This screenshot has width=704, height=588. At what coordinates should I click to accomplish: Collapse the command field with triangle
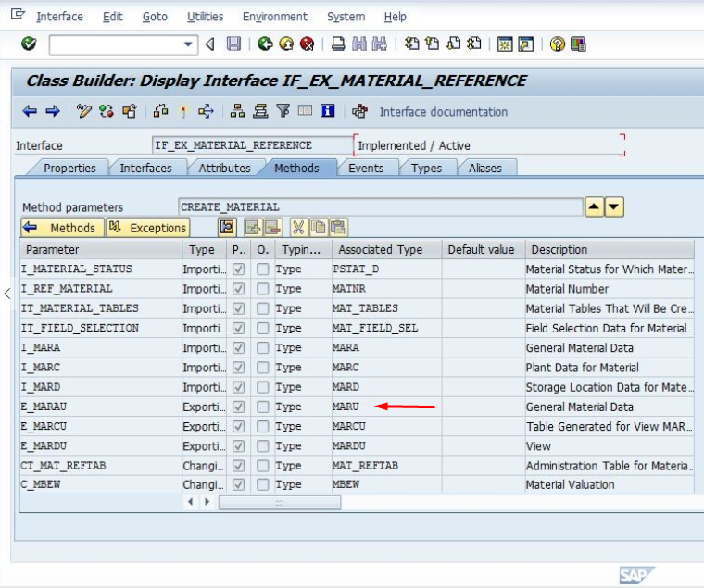tap(209, 44)
